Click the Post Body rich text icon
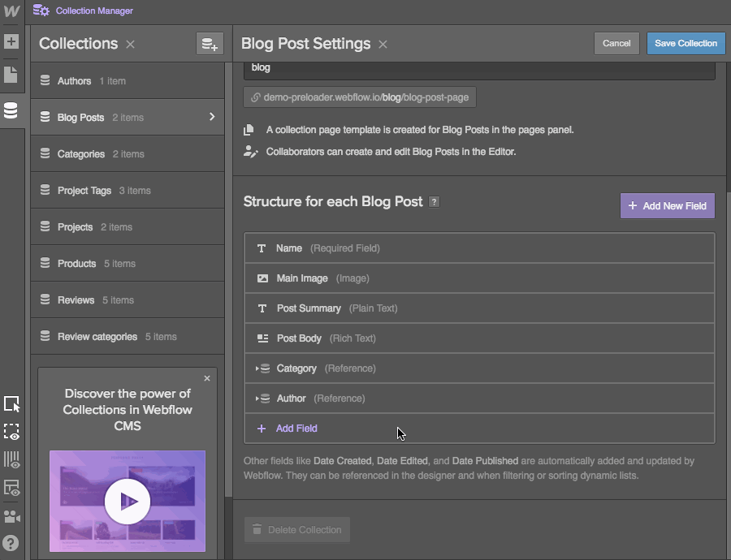 [262, 338]
